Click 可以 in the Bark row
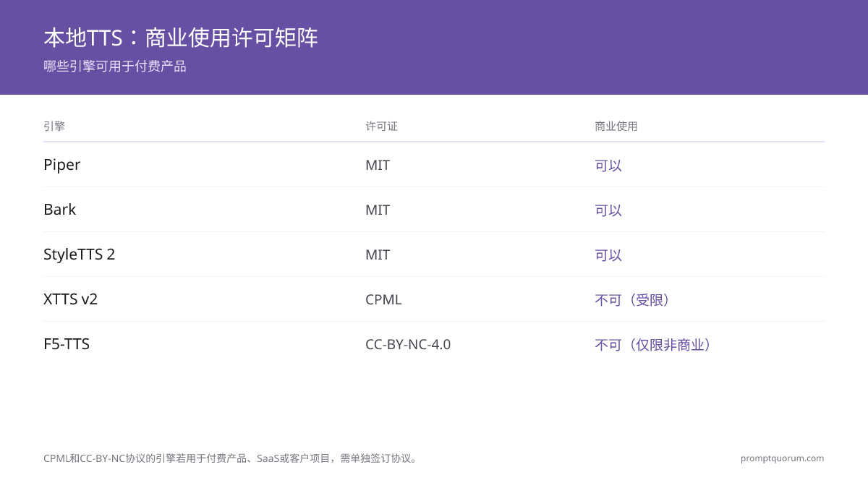Screen dimensions: 868x488 pos(608,210)
